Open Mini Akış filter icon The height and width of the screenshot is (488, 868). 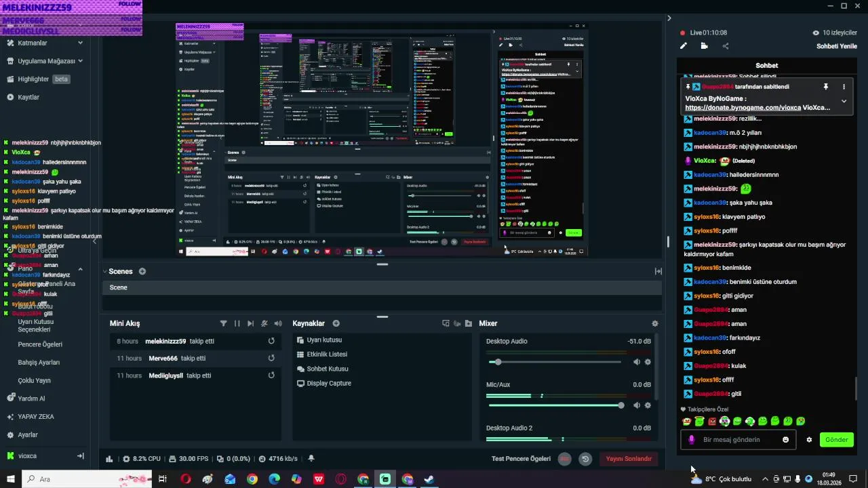coord(223,323)
